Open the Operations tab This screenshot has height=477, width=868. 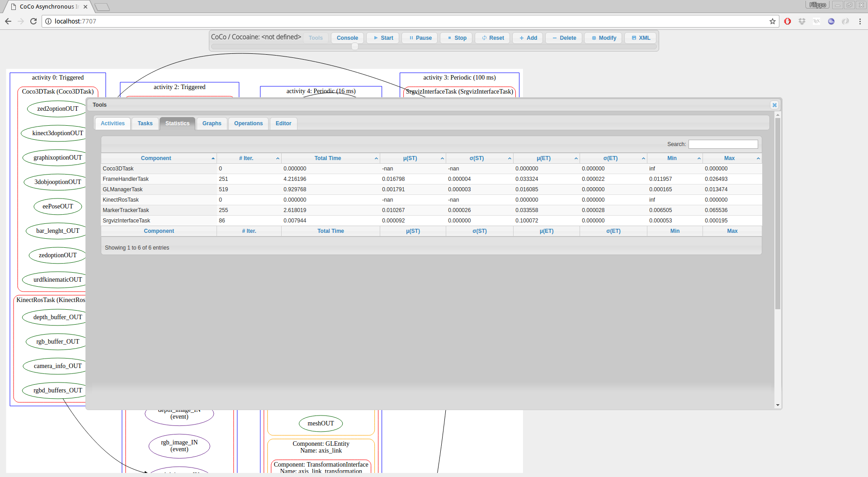[248, 123]
